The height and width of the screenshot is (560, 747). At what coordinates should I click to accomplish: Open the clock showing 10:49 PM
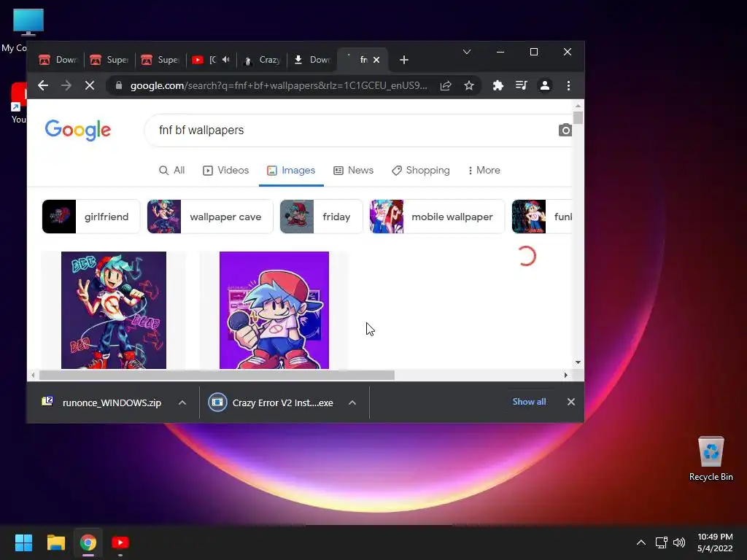(x=715, y=542)
